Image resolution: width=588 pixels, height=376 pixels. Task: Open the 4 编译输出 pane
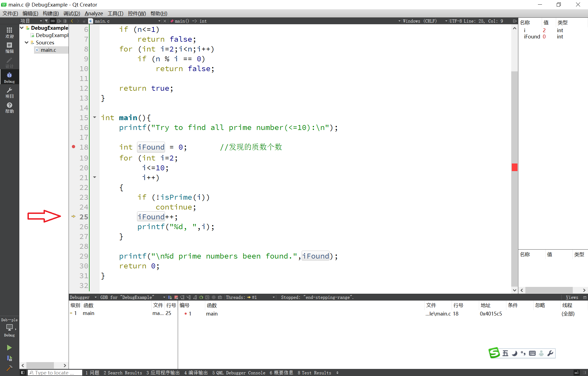pos(196,373)
